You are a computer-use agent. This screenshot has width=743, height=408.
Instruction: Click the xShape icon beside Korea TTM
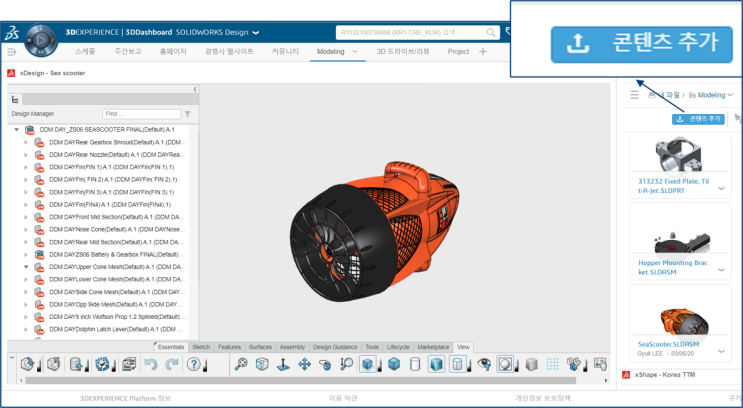click(626, 375)
